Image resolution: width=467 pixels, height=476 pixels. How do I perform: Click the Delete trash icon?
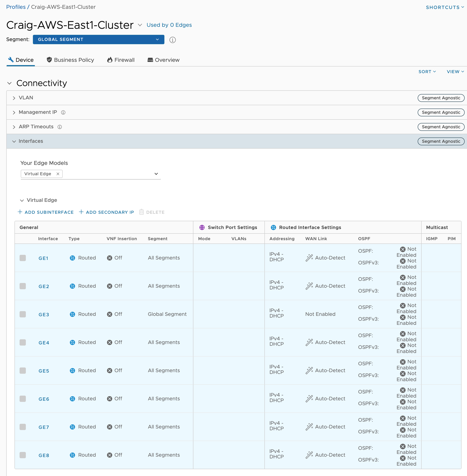pos(142,212)
